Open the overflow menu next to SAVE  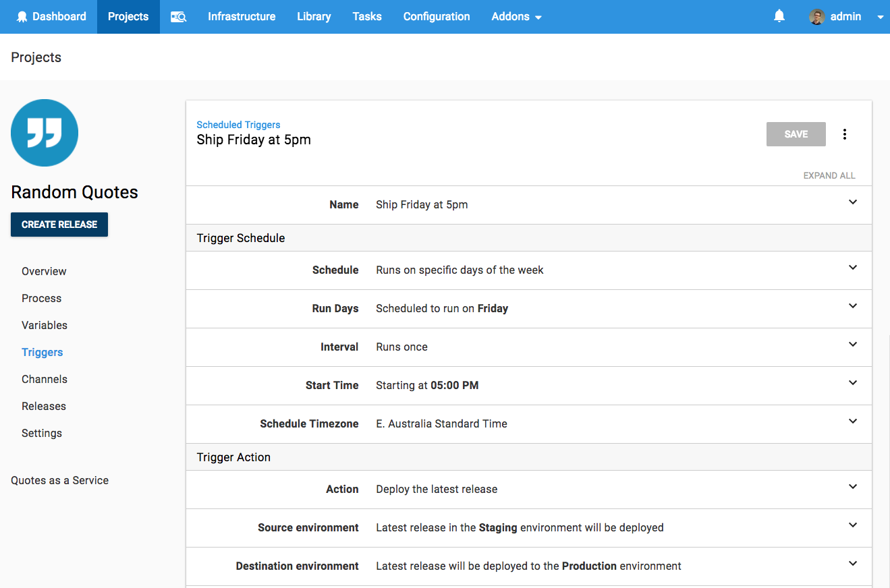click(845, 134)
